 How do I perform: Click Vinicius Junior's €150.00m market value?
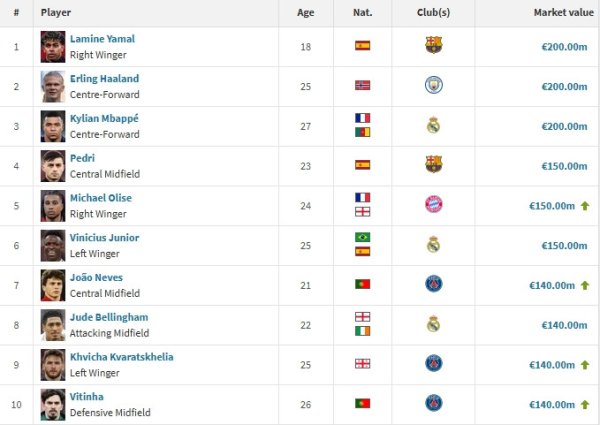click(564, 246)
